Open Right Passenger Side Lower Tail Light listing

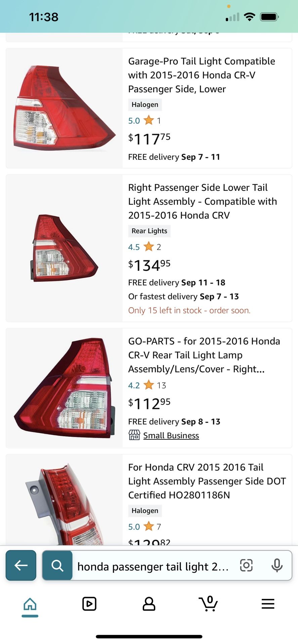pos(202,201)
